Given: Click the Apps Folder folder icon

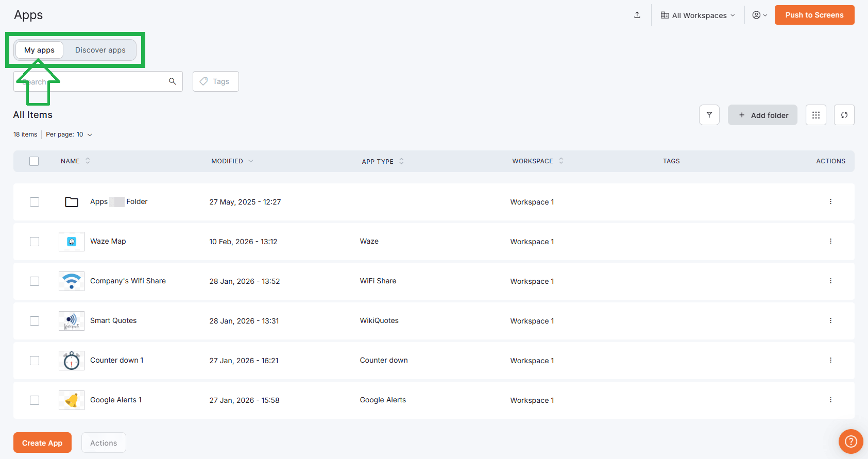Looking at the screenshot, I should 72,202.
